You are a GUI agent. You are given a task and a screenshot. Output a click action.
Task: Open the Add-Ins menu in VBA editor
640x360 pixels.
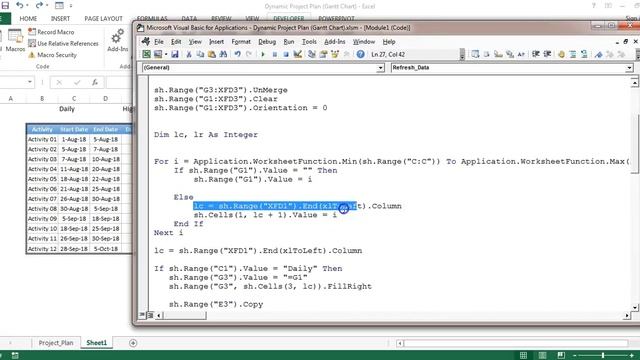(x=335, y=42)
